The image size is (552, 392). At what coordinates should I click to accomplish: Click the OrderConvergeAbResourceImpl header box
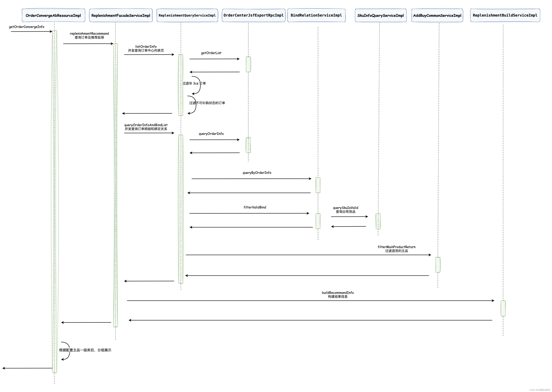(x=53, y=15)
